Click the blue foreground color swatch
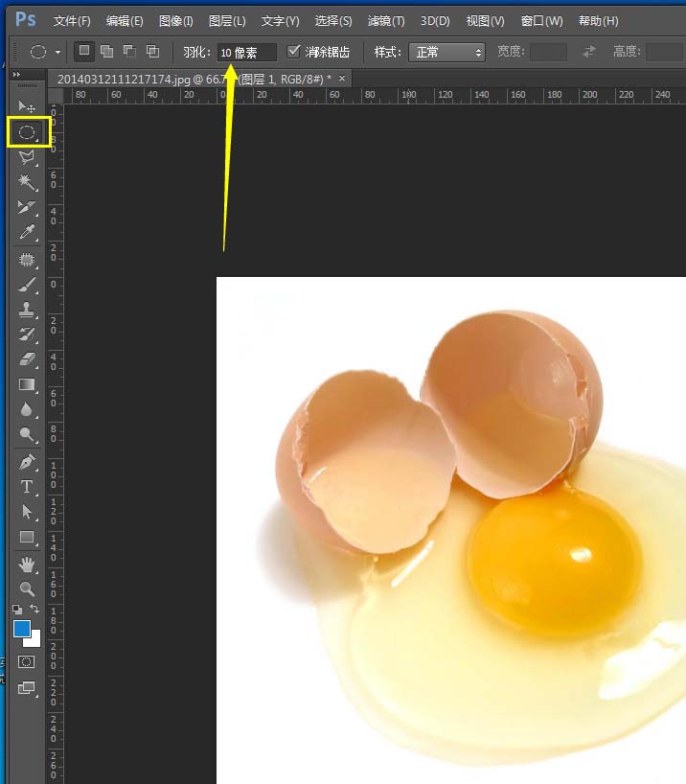Screen dimensions: 686x784 click(x=22, y=629)
